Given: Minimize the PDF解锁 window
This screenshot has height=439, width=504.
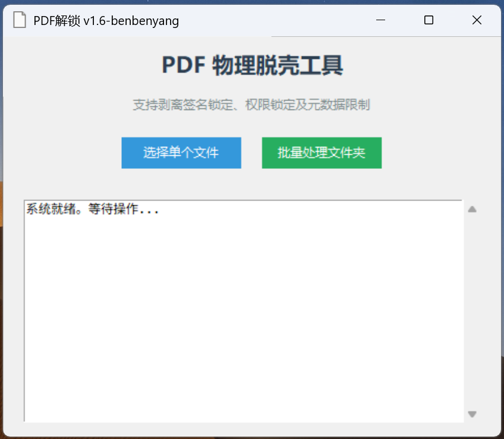Looking at the screenshot, I should coord(380,20).
